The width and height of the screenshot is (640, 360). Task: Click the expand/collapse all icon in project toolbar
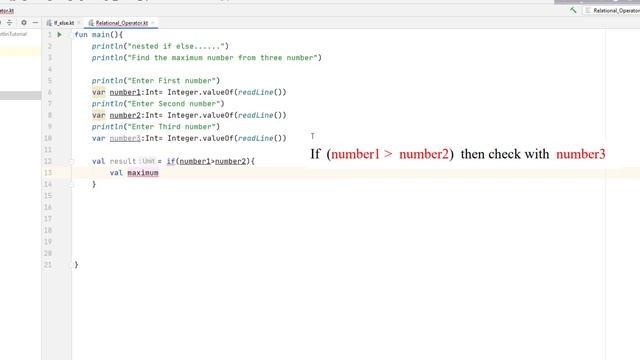pyautogui.click(x=10, y=23)
